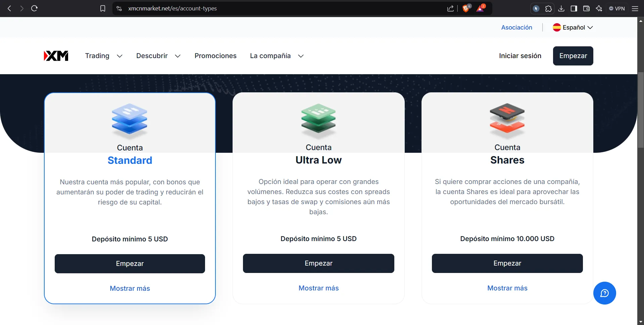Open Brave Shields panel

(x=466, y=8)
